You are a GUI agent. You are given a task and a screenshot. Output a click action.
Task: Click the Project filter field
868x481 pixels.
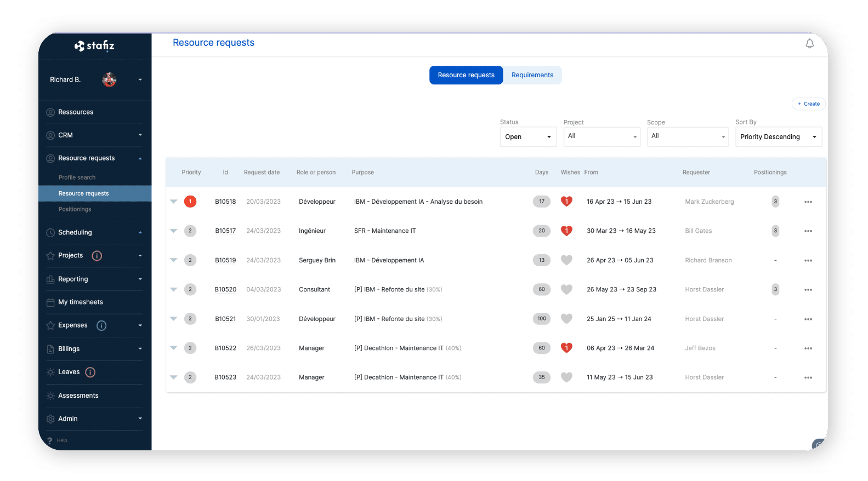[601, 137]
